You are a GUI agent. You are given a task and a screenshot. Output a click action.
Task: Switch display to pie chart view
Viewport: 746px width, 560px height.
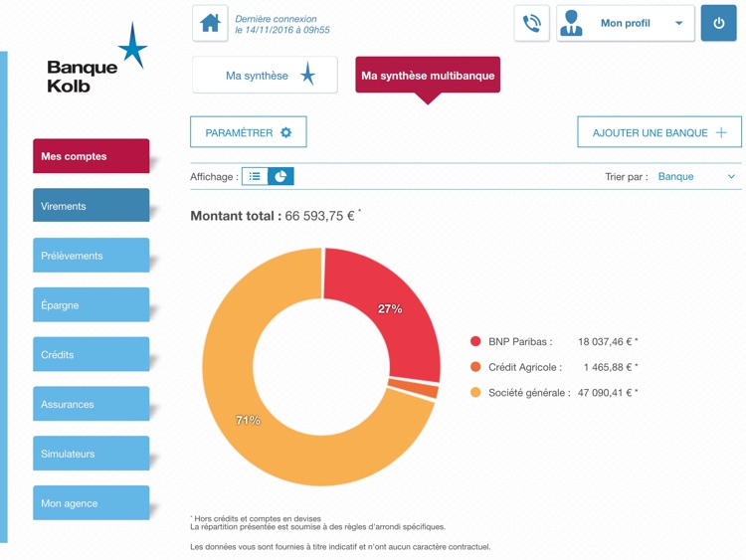(x=280, y=176)
